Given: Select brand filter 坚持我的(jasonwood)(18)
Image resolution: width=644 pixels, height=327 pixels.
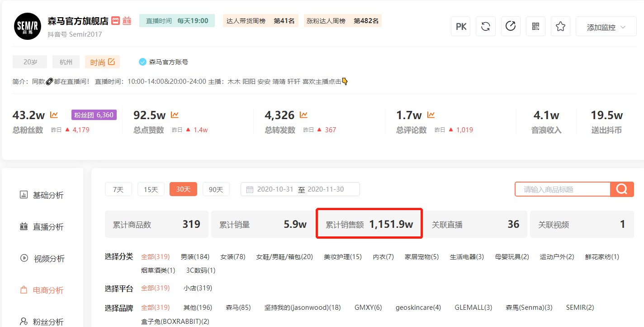Looking at the screenshot, I should [x=303, y=308].
